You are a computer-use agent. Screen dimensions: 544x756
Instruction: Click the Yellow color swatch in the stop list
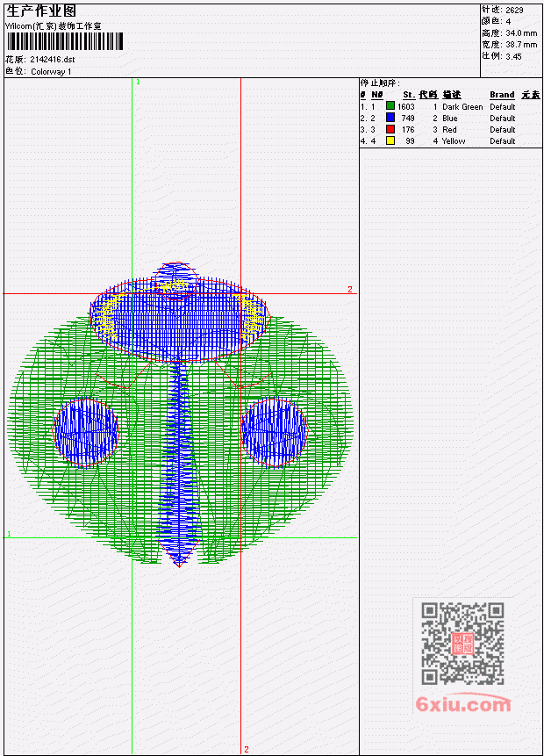point(390,140)
